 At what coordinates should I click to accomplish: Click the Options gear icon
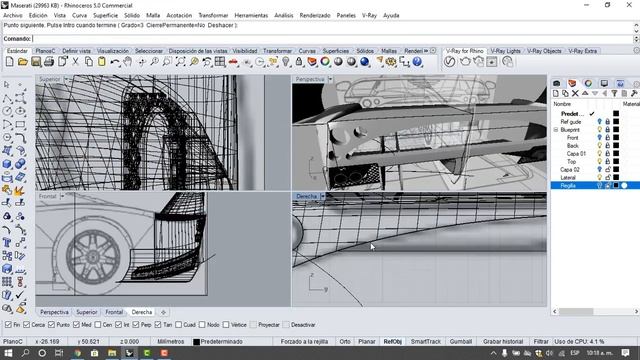pyautogui.click(x=391, y=62)
